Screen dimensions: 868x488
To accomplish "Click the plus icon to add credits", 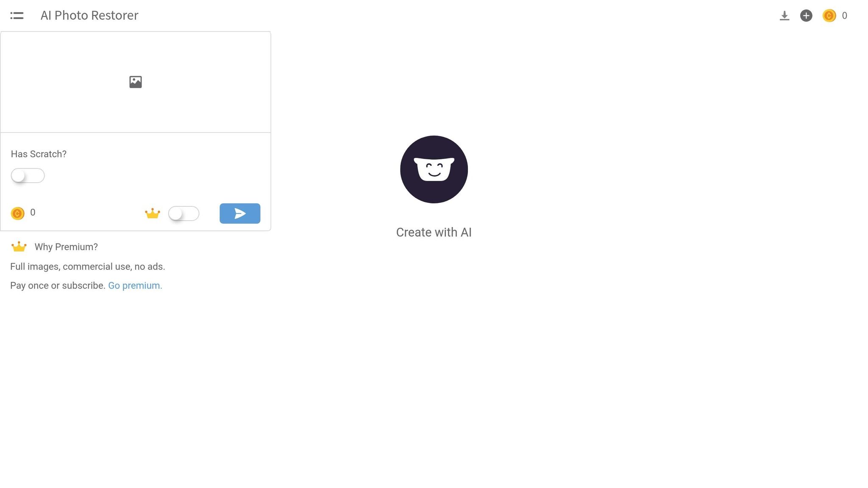I will 806,16.
